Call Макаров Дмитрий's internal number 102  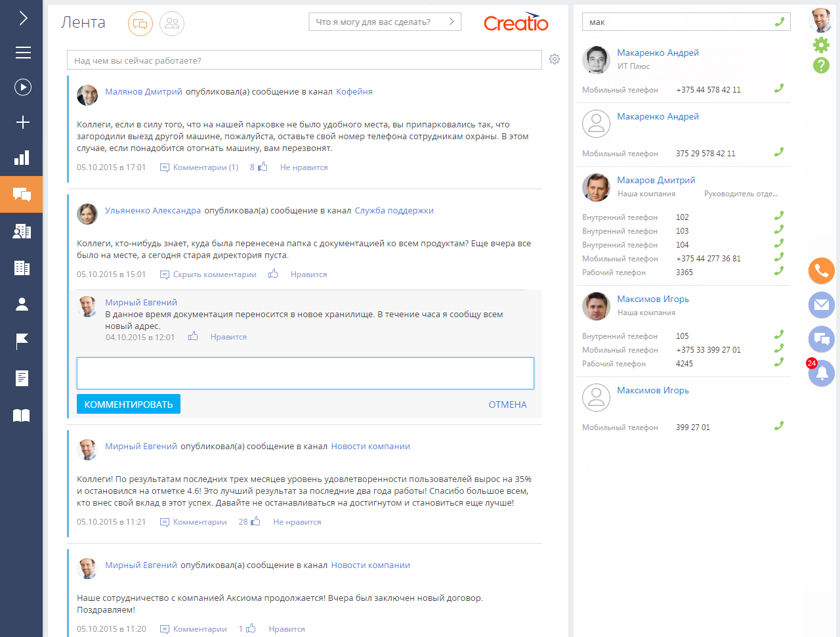[x=779, y=216]
